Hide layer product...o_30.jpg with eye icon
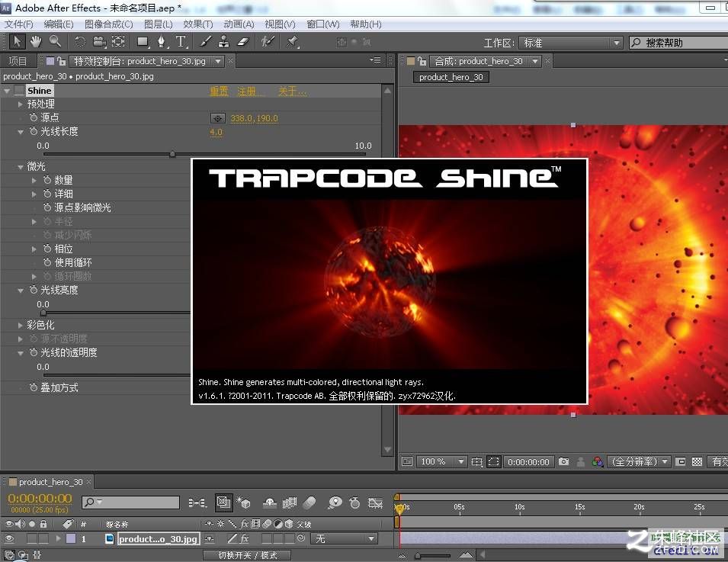Screen dimensions: 728x562 click(9, 539)
